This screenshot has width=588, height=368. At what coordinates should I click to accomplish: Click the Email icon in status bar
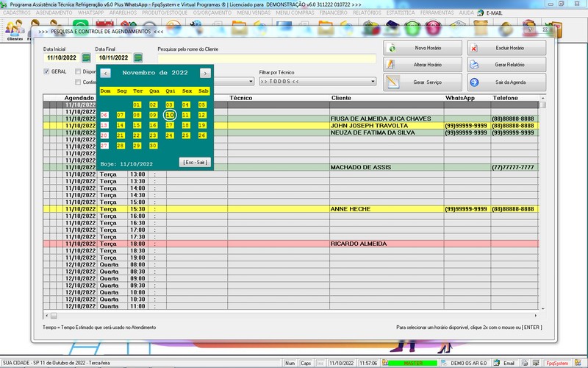coord(497,363)
